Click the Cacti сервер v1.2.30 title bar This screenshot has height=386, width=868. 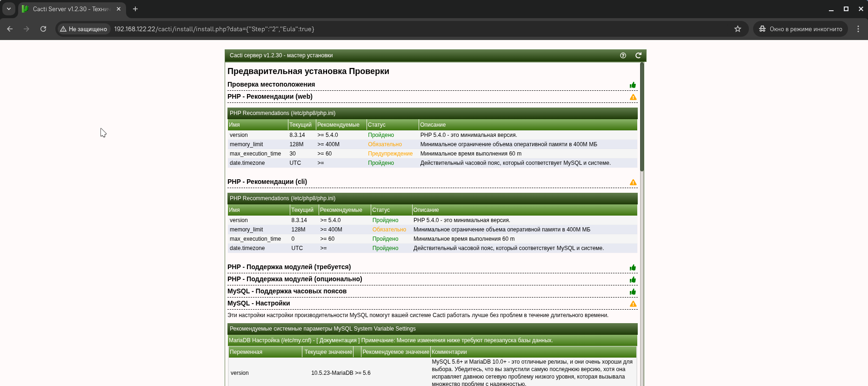[x=435, y=55]
